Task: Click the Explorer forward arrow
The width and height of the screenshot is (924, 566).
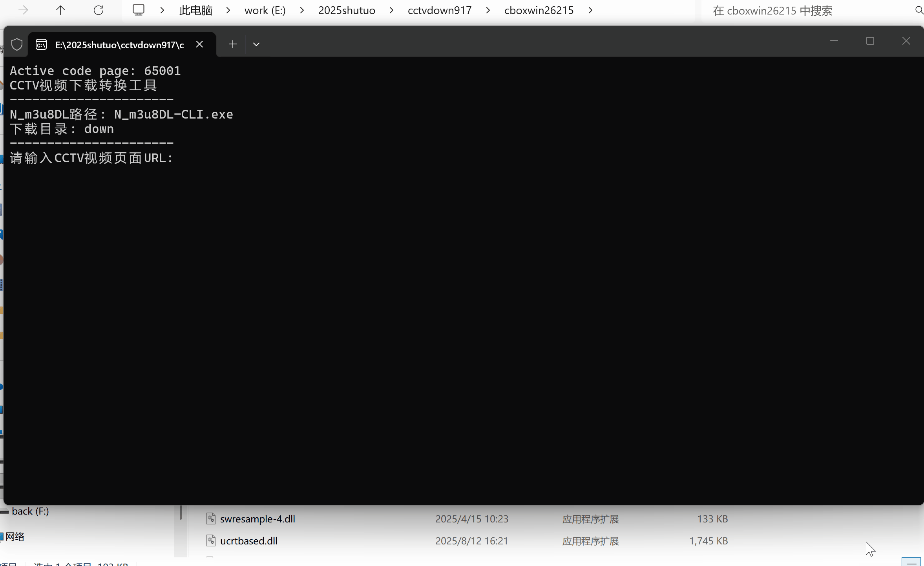Action: point(24,10)
